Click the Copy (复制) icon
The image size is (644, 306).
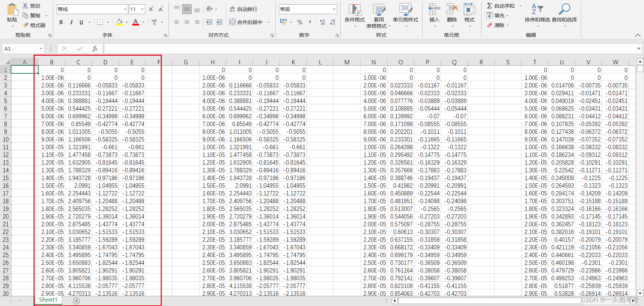click(25, 15)
